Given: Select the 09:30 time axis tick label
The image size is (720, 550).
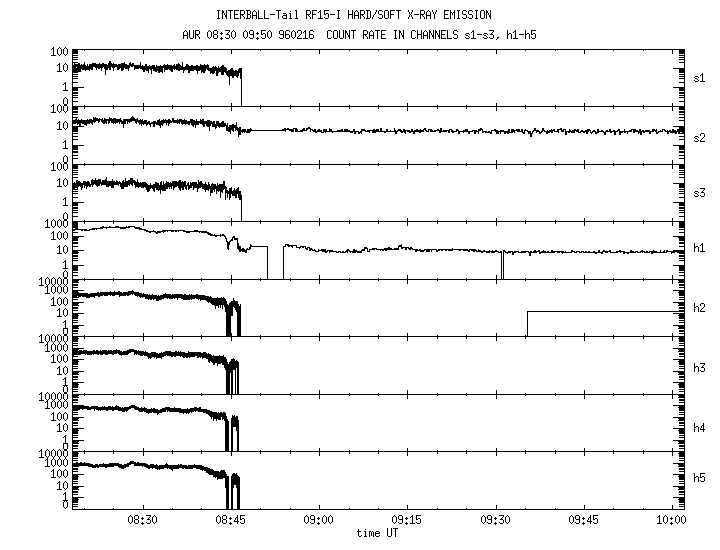Looking at the screenshot, I should [495, 521].
